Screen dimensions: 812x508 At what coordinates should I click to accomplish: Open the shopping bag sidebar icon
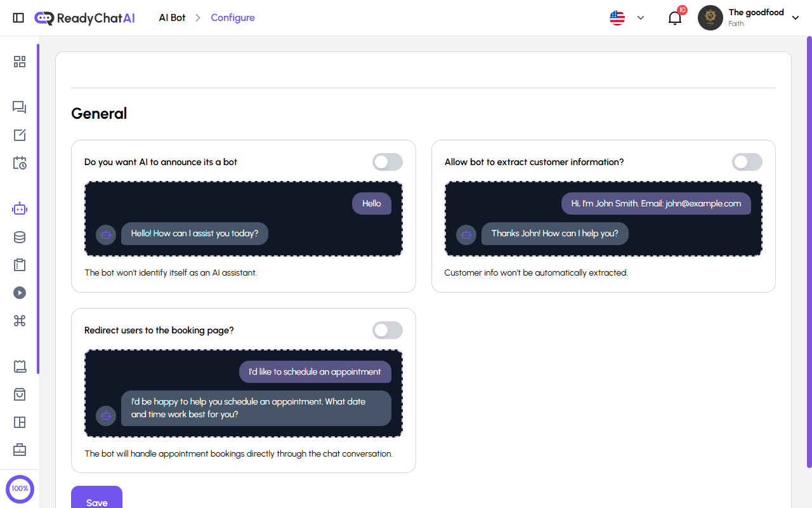point(20,394)
